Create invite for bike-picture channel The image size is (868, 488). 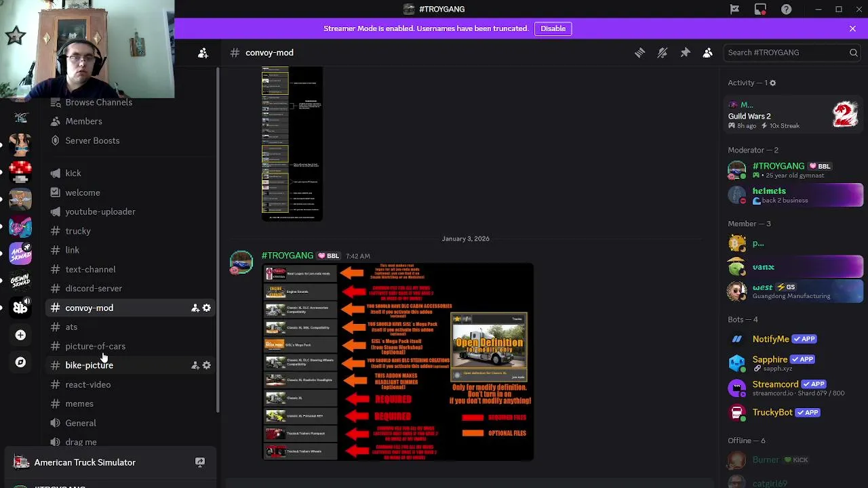coord(195,365)
